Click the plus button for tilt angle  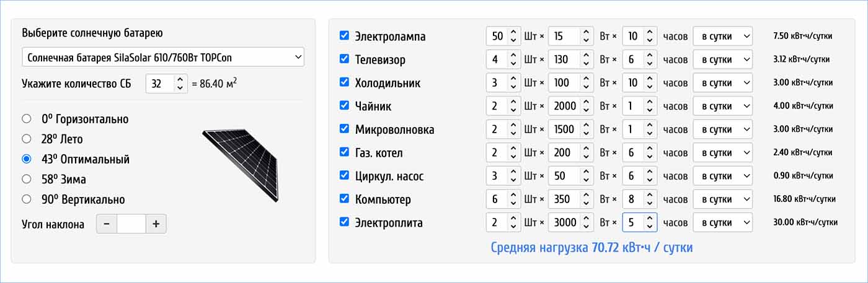coord(156,224)
